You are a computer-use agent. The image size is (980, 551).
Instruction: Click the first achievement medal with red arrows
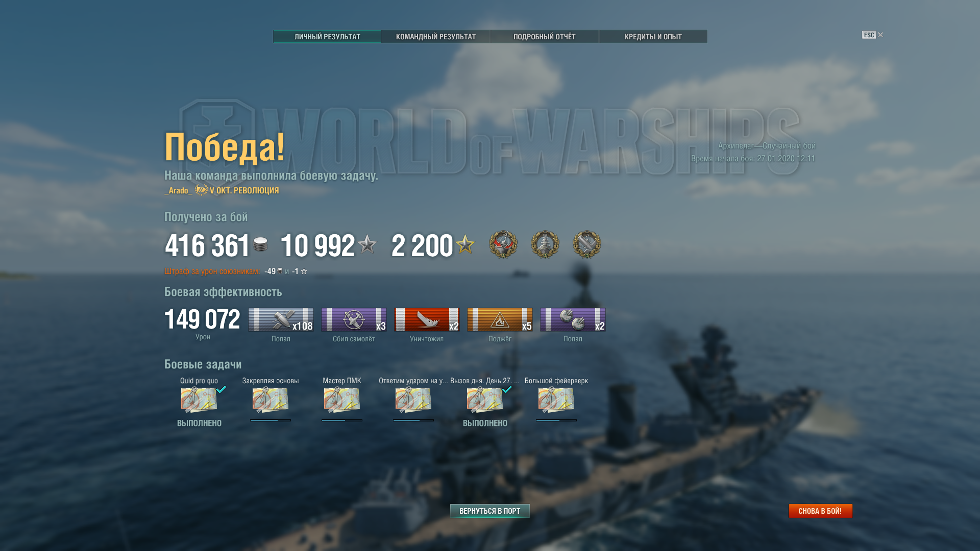(x=503, y=244)
